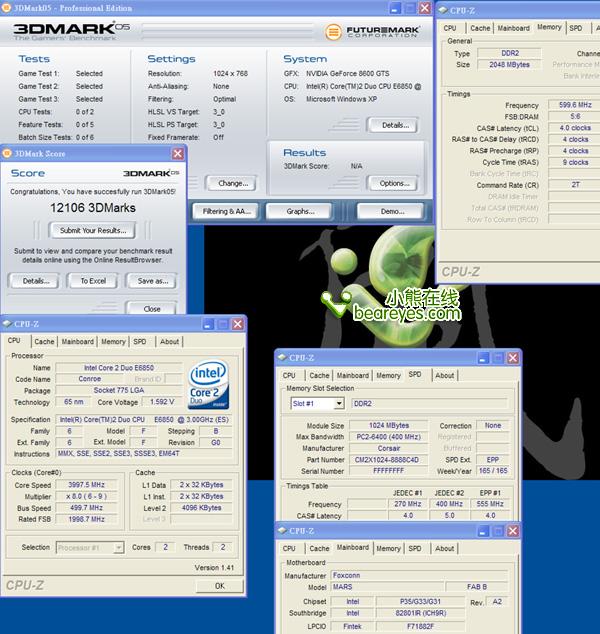Click CPU-Z icon in processor window title
The image size is (600, 634).
[x=7, y=323]
